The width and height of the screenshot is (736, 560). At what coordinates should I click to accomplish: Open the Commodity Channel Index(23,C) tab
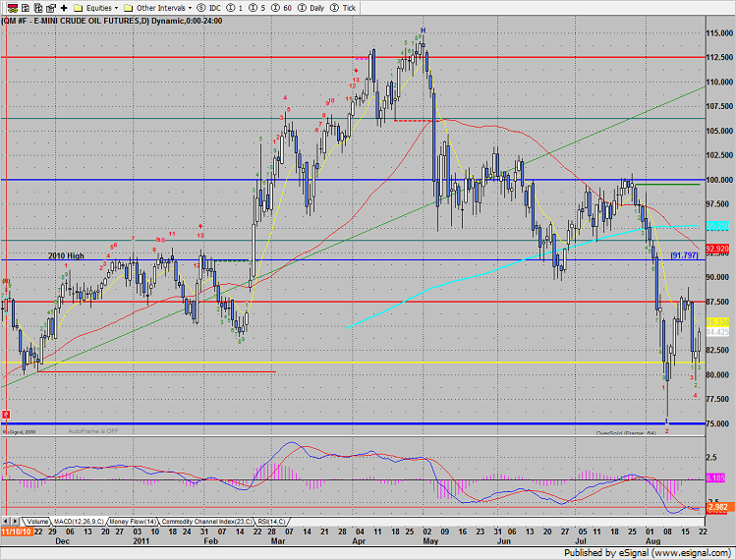pos(206,522)
